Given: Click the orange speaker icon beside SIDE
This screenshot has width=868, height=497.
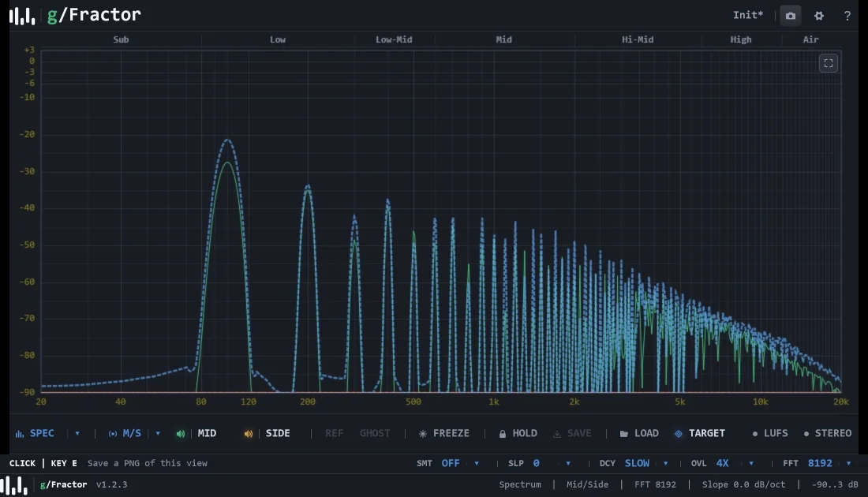Looking at the screenshot, I should [249, 434].
